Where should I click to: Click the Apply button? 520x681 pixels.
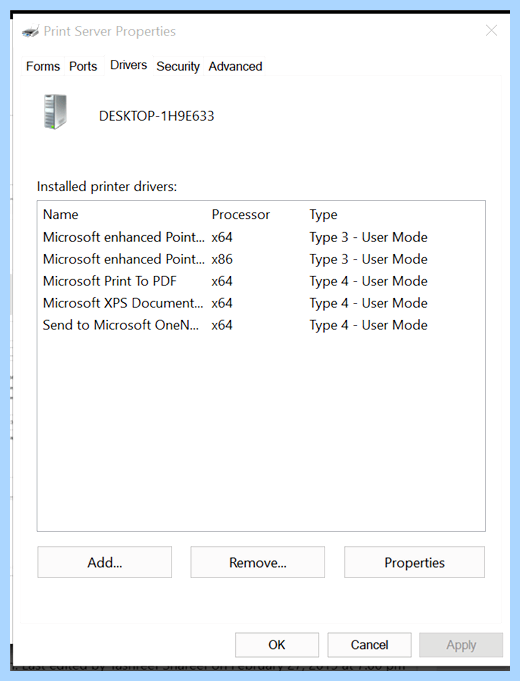point(461,645)
